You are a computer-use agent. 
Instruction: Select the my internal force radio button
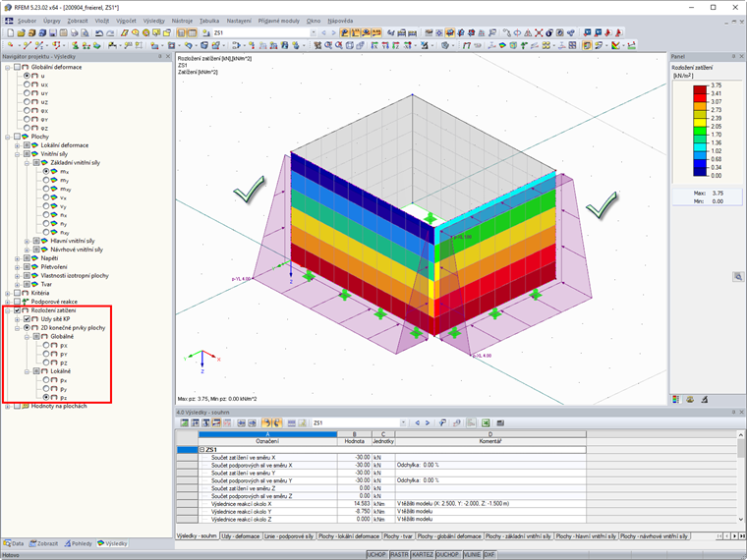coord(46,180)
